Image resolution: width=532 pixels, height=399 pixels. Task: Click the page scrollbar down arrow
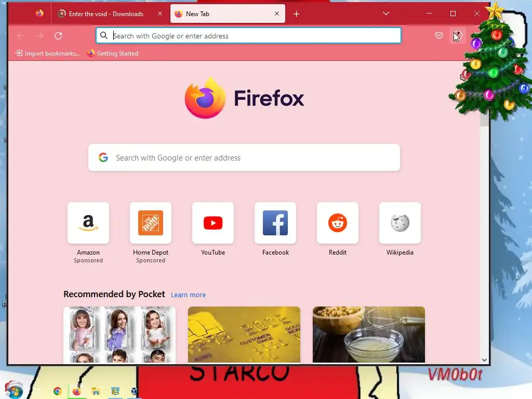[485, 360]
